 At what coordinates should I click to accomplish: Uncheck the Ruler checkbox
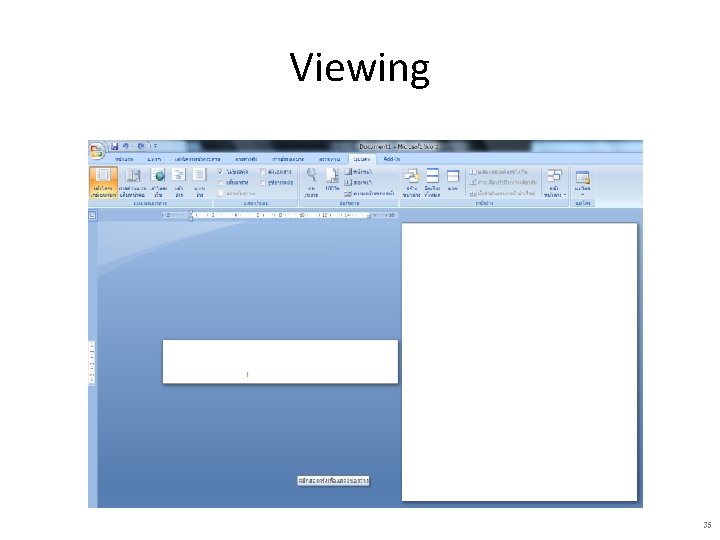click(x=220, y=171)
